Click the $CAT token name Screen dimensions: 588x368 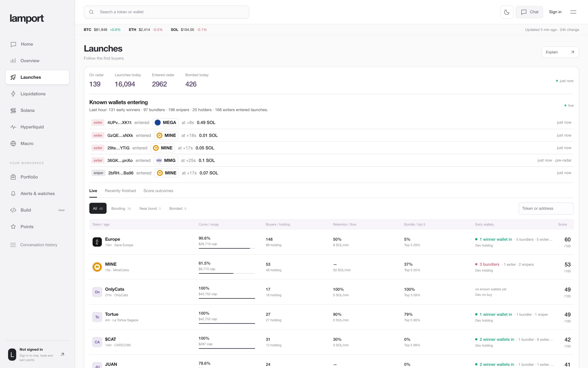click(x=110, y=339)
